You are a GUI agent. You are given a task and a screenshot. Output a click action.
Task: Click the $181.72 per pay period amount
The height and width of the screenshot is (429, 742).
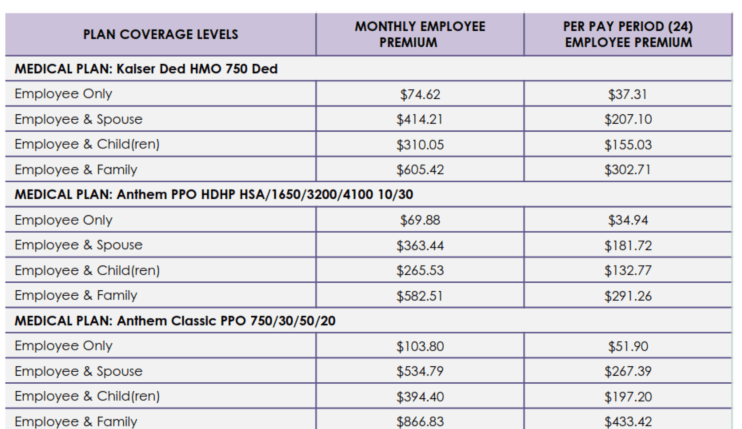[627, 245]
